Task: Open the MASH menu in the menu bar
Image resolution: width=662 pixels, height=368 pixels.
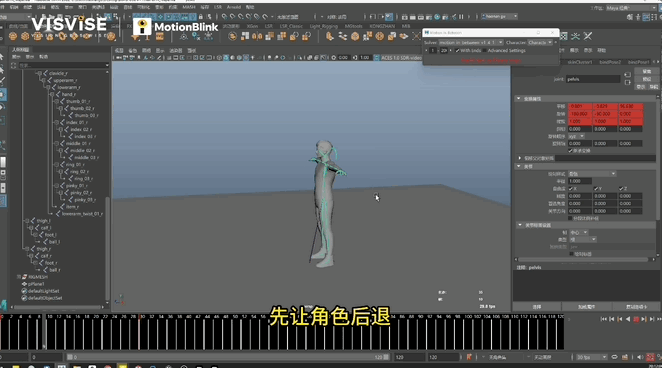Action: 189,7
